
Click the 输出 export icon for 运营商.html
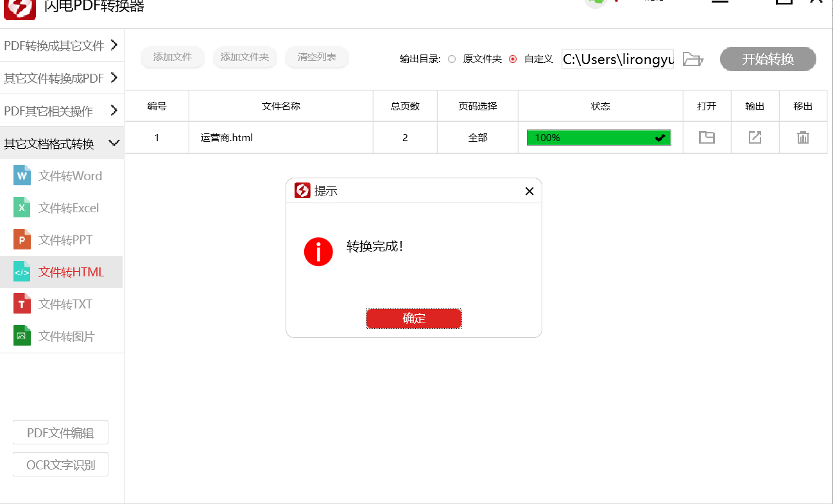click(x=755, y=137)
